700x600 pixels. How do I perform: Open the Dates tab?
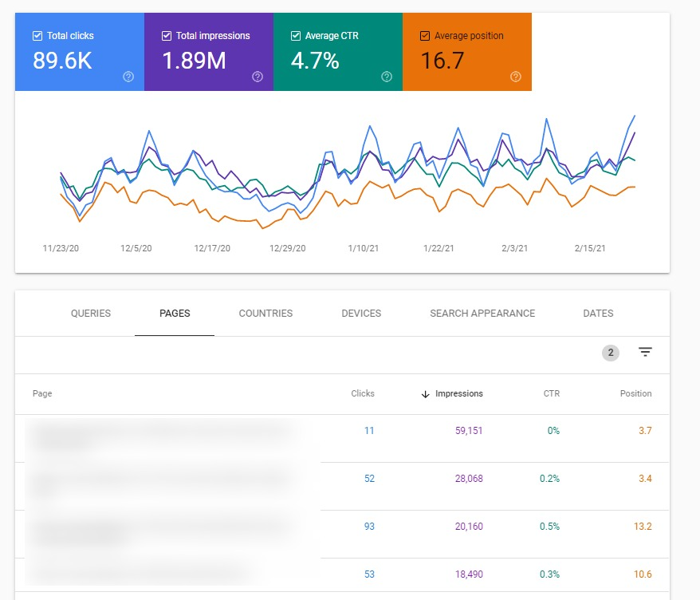click(597, 314)
